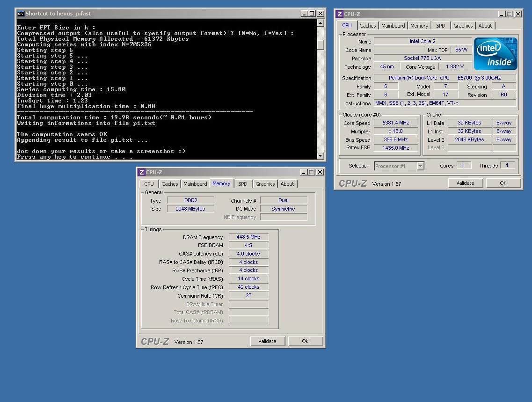Switch to the CPU tab in the Memory CPU-Z window
This screenshot has width=532, height=402.
[149, 184]
